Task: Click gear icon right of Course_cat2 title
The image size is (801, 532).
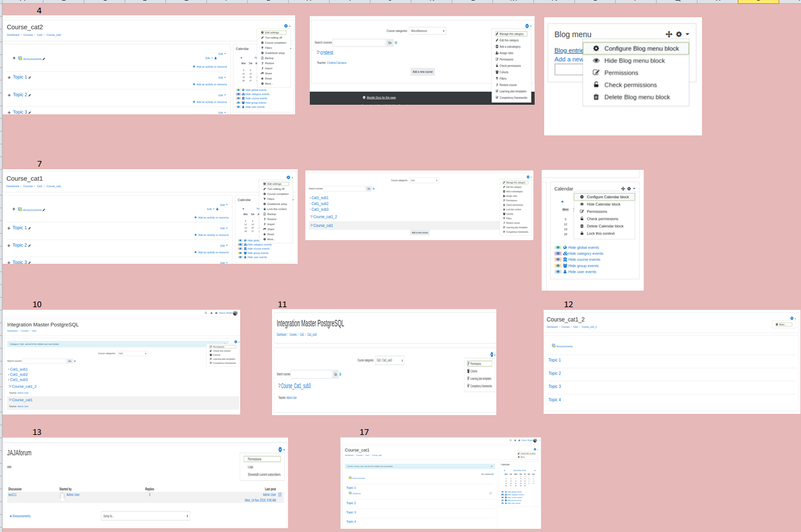Action: tap(286, 26)
